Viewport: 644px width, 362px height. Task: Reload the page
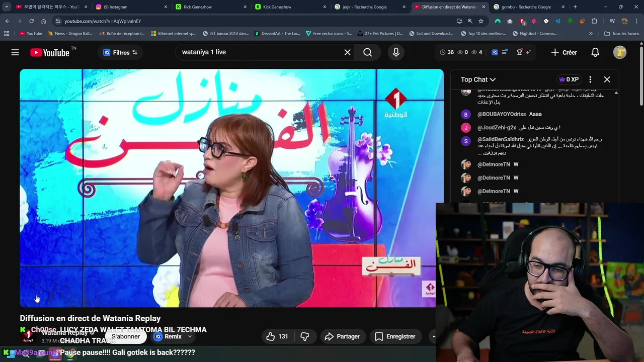[x=31, y=21]
